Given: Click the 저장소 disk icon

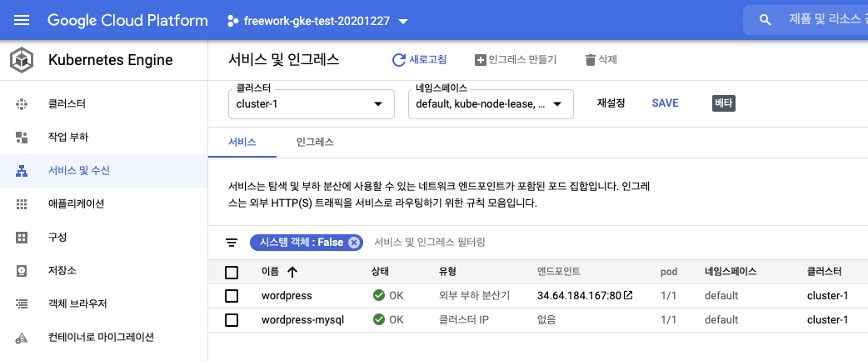Looking at the screenshot, I should point(22,271).
